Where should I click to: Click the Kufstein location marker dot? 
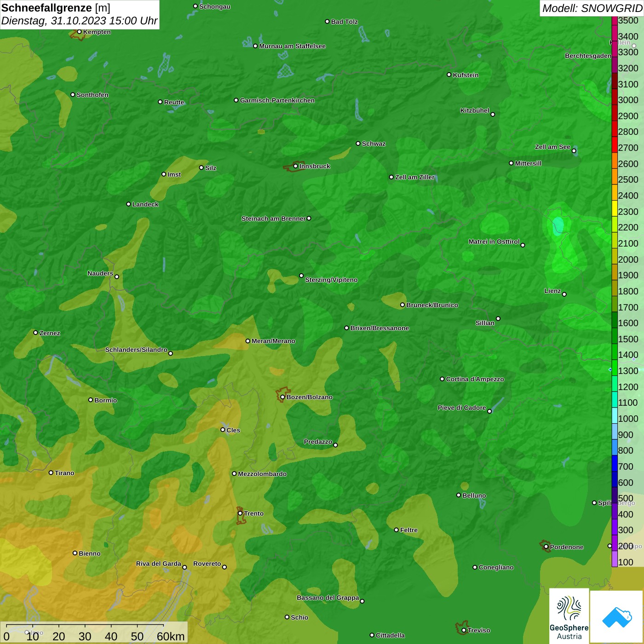point(449,75)
